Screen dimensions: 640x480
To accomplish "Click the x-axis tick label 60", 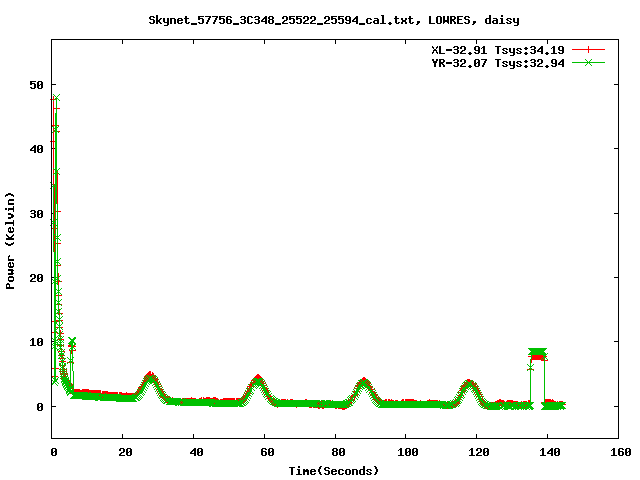I will pyautogui.click(x=267, y=452).
